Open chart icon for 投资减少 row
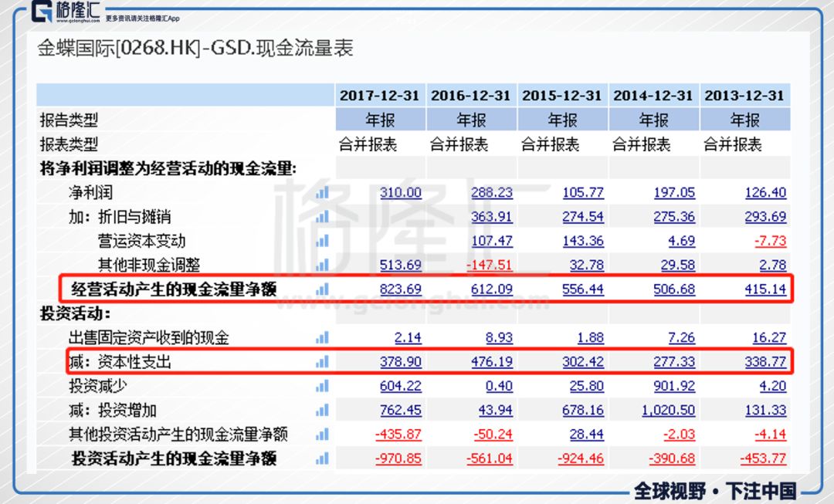834x504 pixels. click(x=322, y=386)
